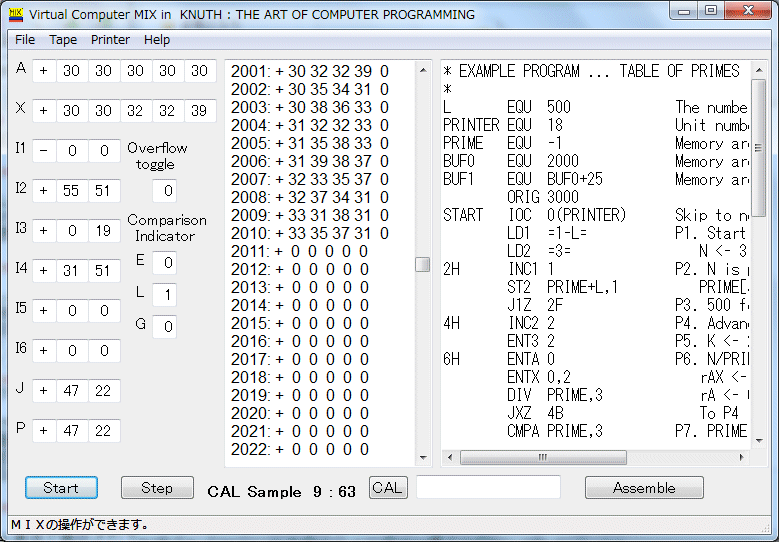Image resolution: width=779 pixels, height=542 pixels.
Task: Click the Start button
Action: tap(61, 488)
